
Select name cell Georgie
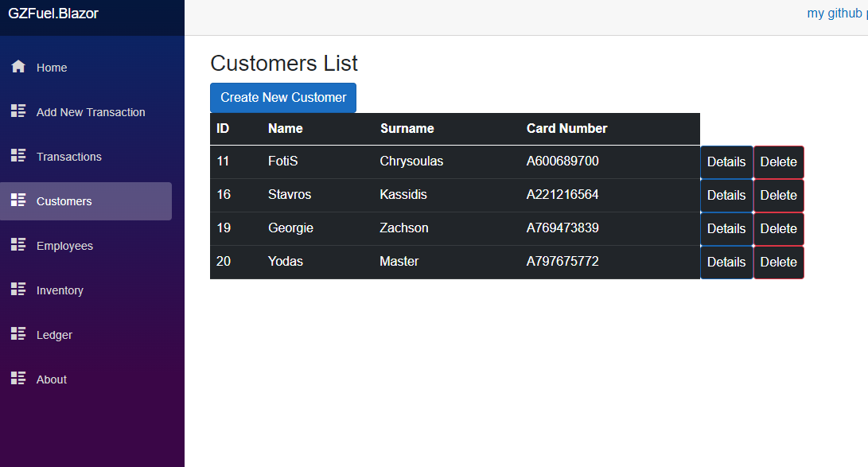pos(290,228)
